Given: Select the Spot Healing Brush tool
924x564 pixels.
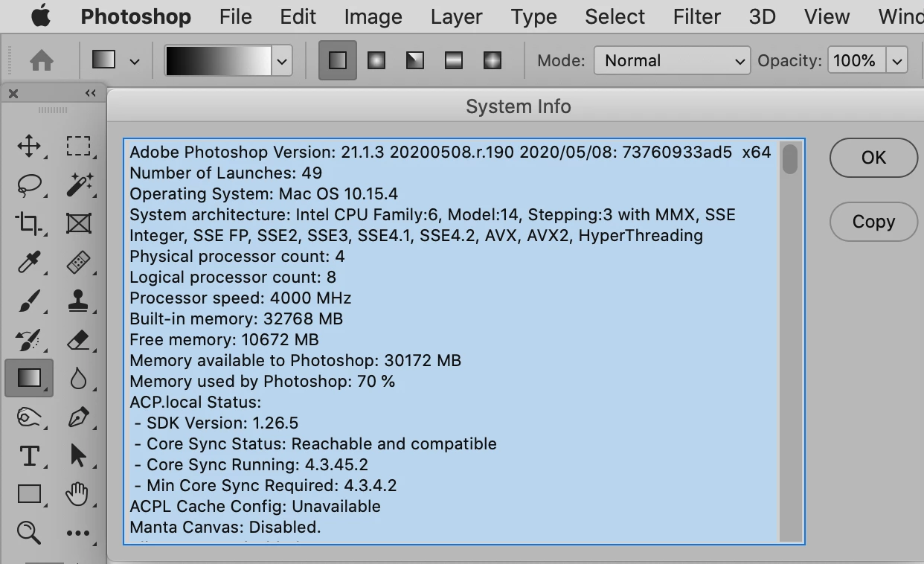Looking at the screenshot, I should [x=78, y=262].
